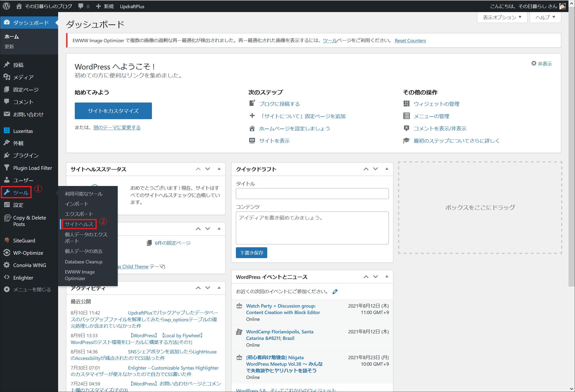
Task: Open the メニューの管理 link
Action: tap(431, 116)
